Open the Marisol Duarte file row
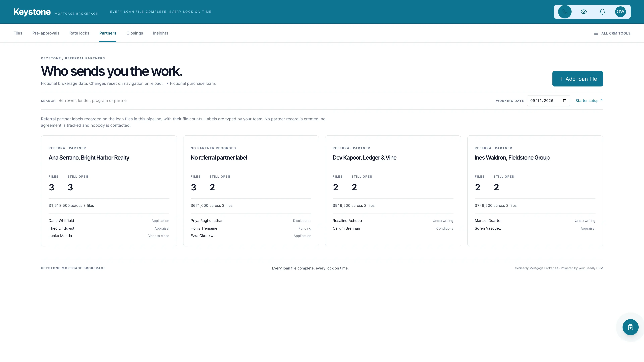Image resolution: width=644 pixels, height=362 pixels. coord(535,221)
